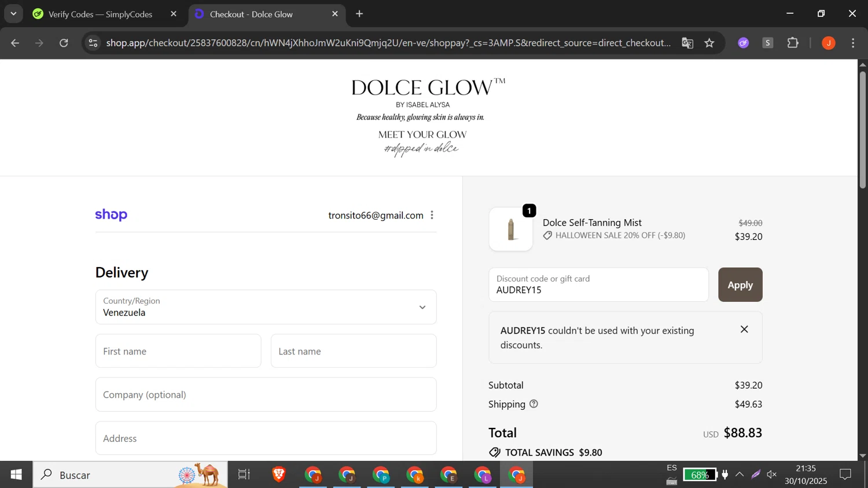Open the clock showing 21:35

(806, 475)
